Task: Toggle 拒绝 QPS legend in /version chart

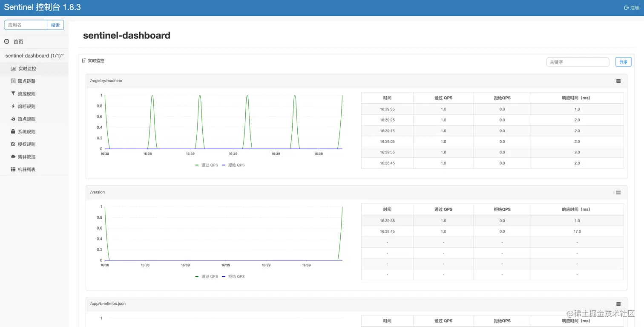Action: tap(233, 277)
